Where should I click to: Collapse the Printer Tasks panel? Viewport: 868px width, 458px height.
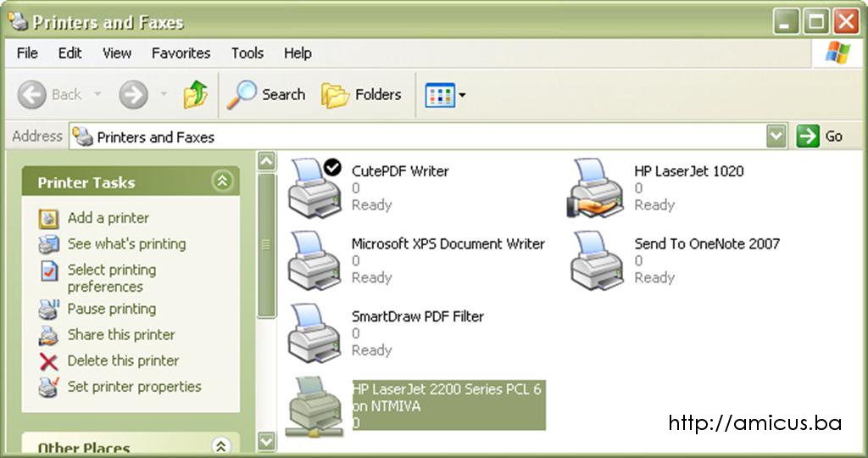point(223,182)
